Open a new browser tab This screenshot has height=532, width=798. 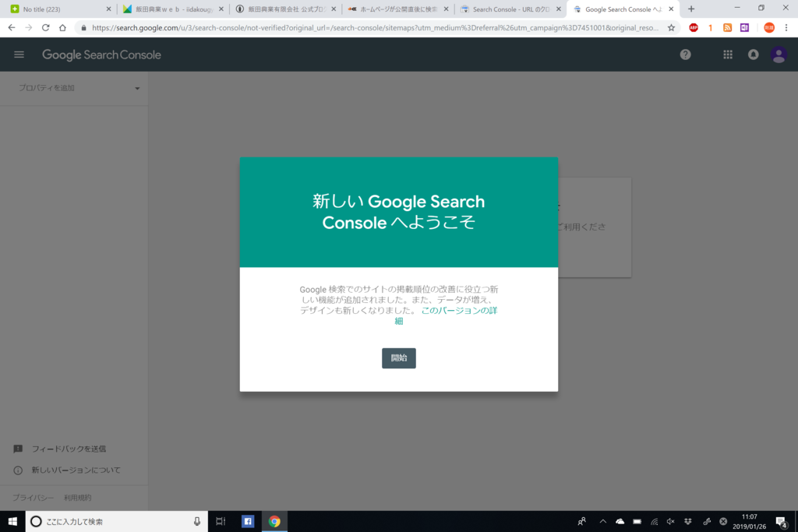(691, 9)
